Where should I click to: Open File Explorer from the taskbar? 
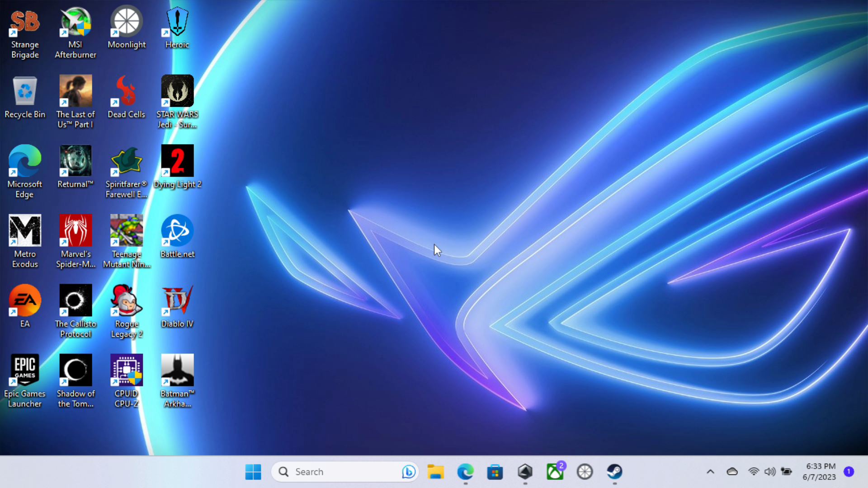point(435,472)
